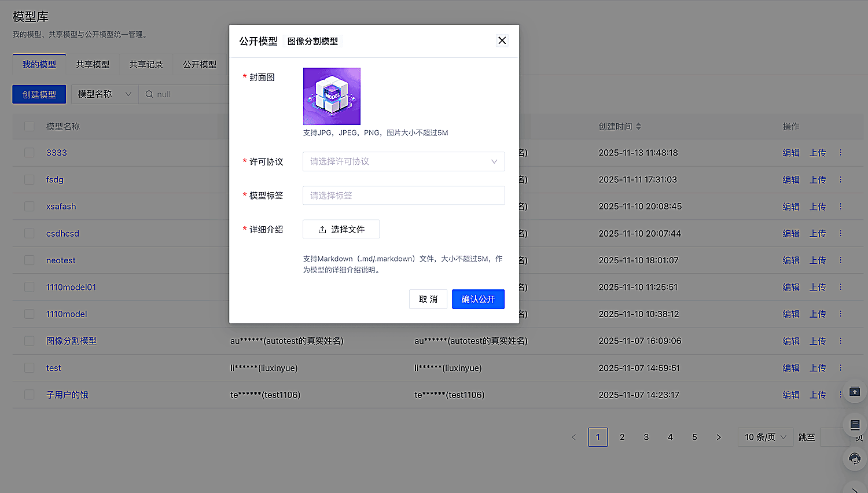Viewport: 868px width, 493px height.
Task: Open more actions for the 1110model01 row
Action: tap(841, 287)
